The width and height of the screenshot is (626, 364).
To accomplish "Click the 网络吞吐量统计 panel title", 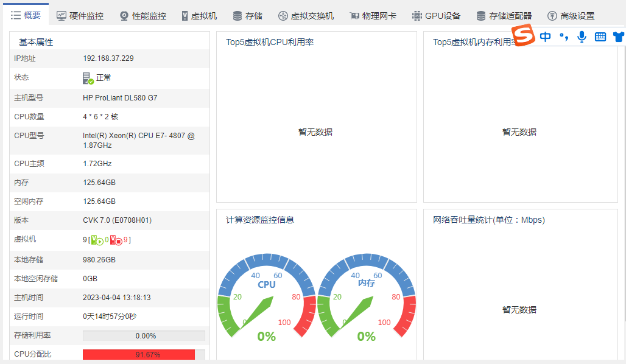I will click(489, 220).
